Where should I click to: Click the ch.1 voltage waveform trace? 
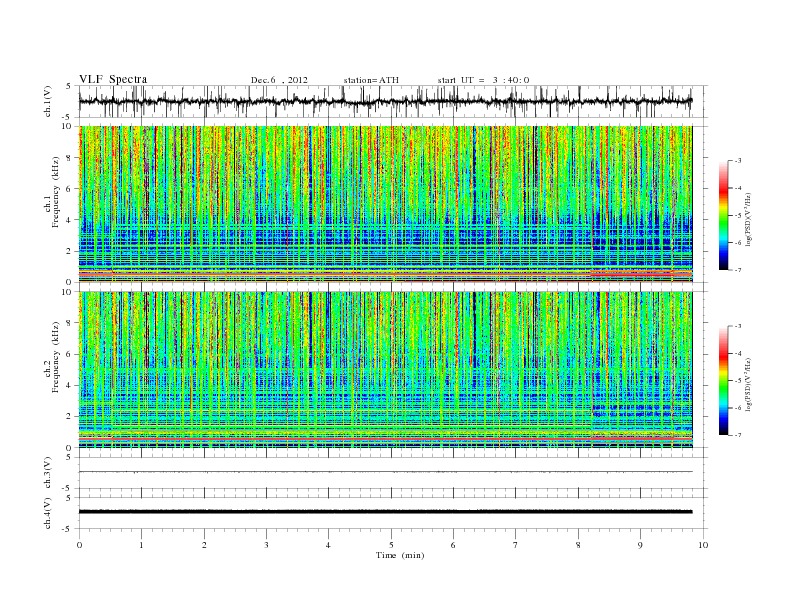click(385, 101)
